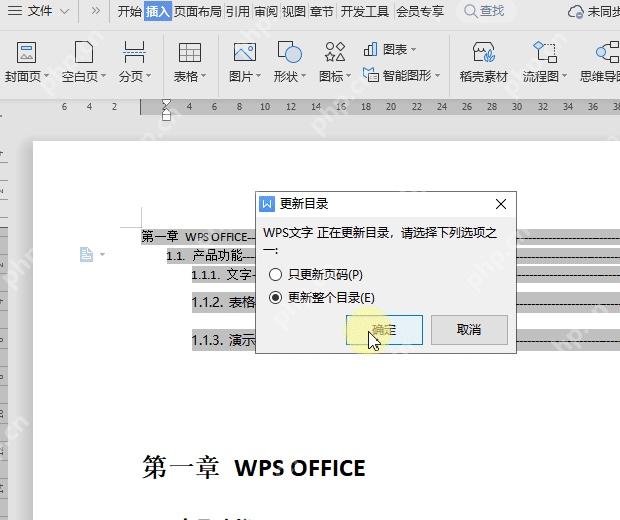Click the TOC options icon beside contents
This screenshot has width=620, height=520.
(86, 254)
